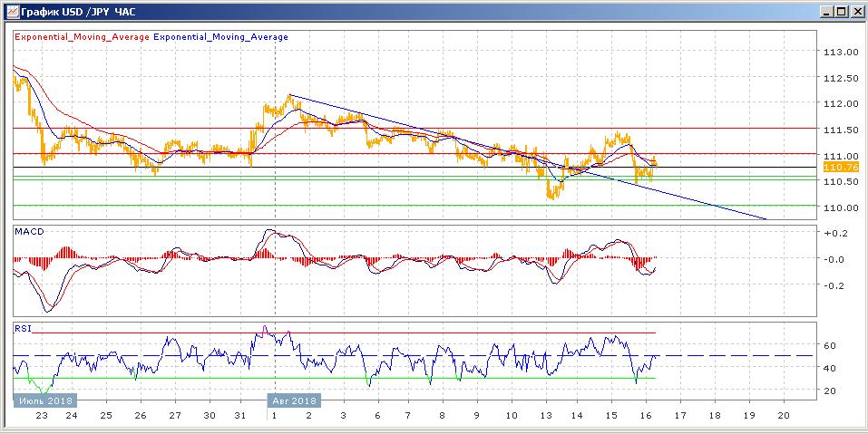Click the 60 RSI axis label
This screenshot has height=434, width=868.
pyautogui.click(x=829, y=345)
